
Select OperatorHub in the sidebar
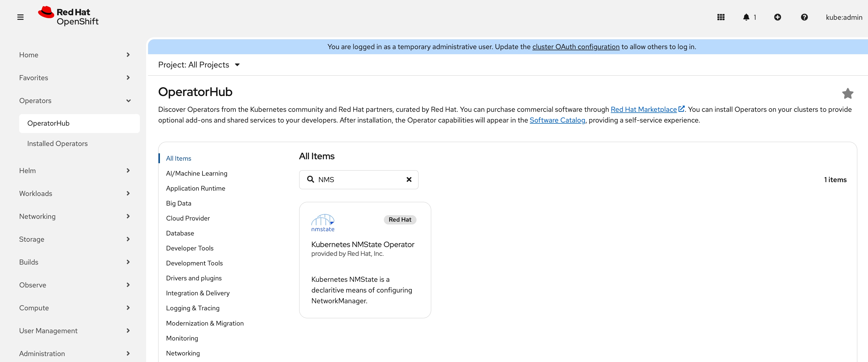click(x=79, y=123)
